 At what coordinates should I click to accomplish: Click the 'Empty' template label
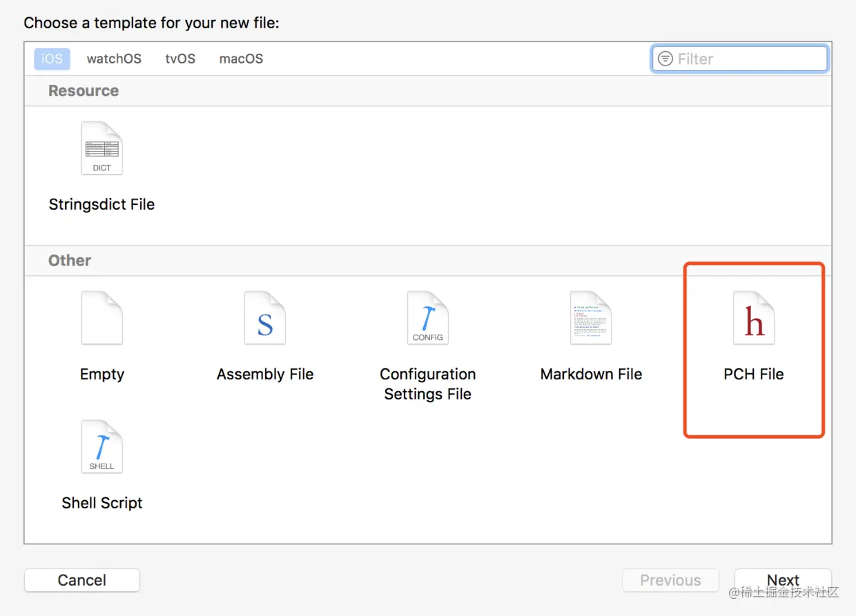point(102,374)
